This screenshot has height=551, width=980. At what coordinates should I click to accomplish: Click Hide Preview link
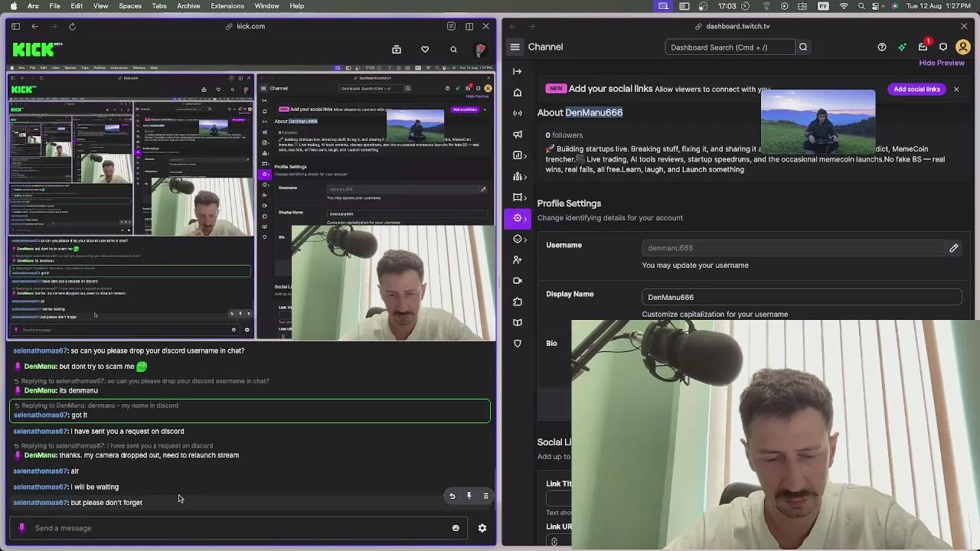point(942,63)
